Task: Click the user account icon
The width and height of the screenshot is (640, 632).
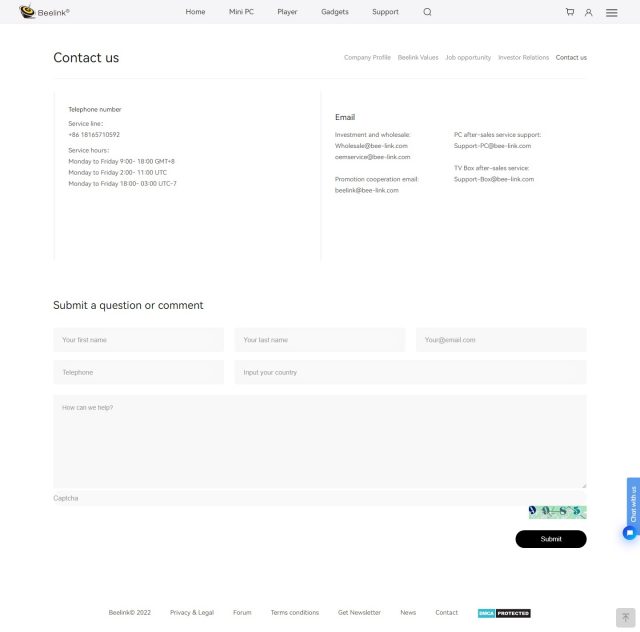Action: click(588, 12)
